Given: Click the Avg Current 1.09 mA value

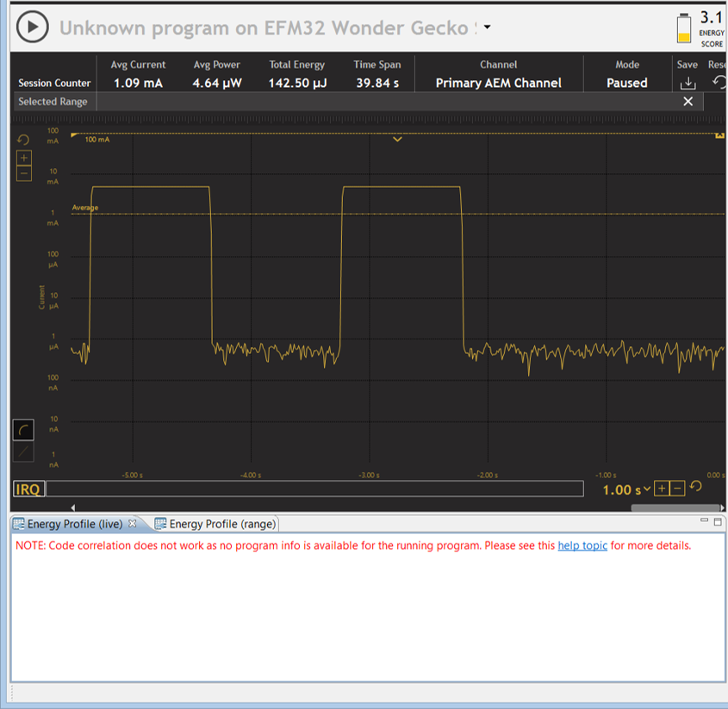Looking at the screenshot, I should pos(138,83).
